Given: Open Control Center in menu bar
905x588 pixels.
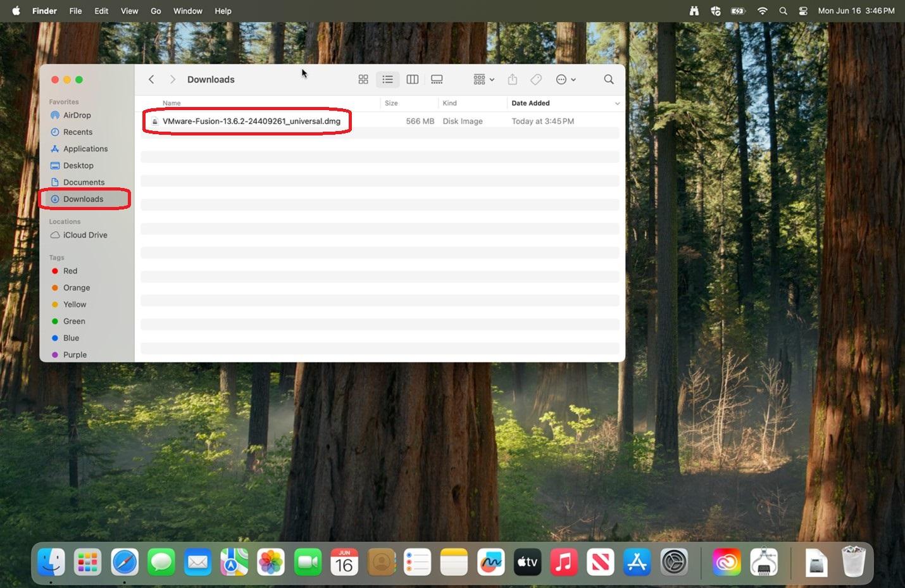Looking at the screenshot, I should click(x=803, y=11).
